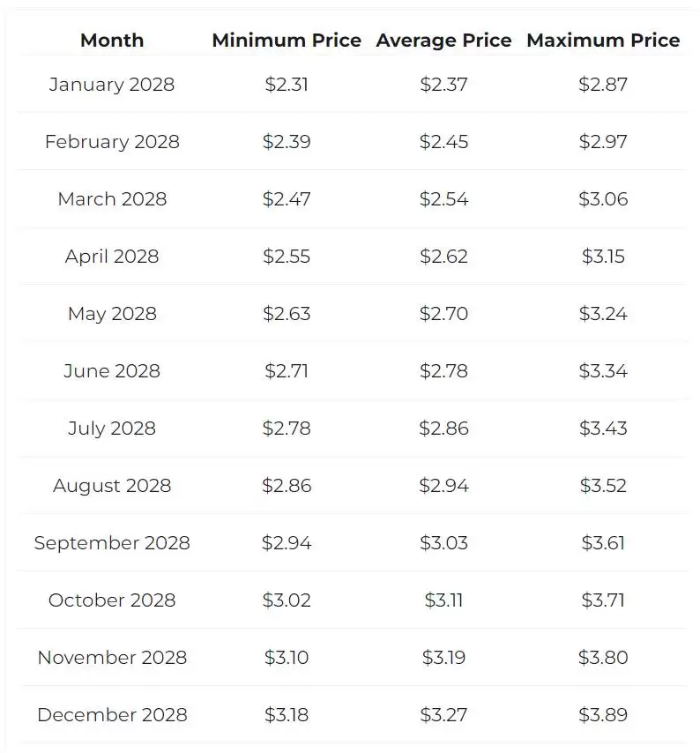700x753 pixels.
Task: Click the Minimum Price column header
Action: [287, 41]
